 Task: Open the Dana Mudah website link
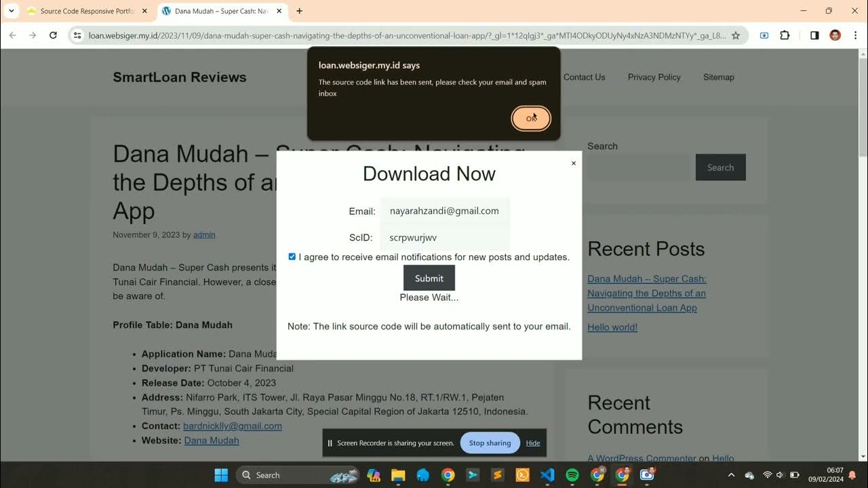[x=212, y=441]
